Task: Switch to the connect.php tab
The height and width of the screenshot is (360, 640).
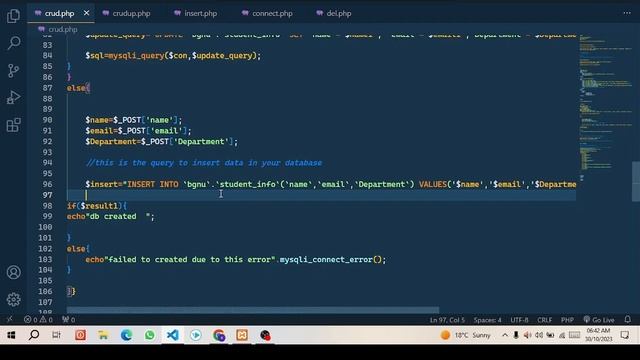Action: [x=272, y=13]
